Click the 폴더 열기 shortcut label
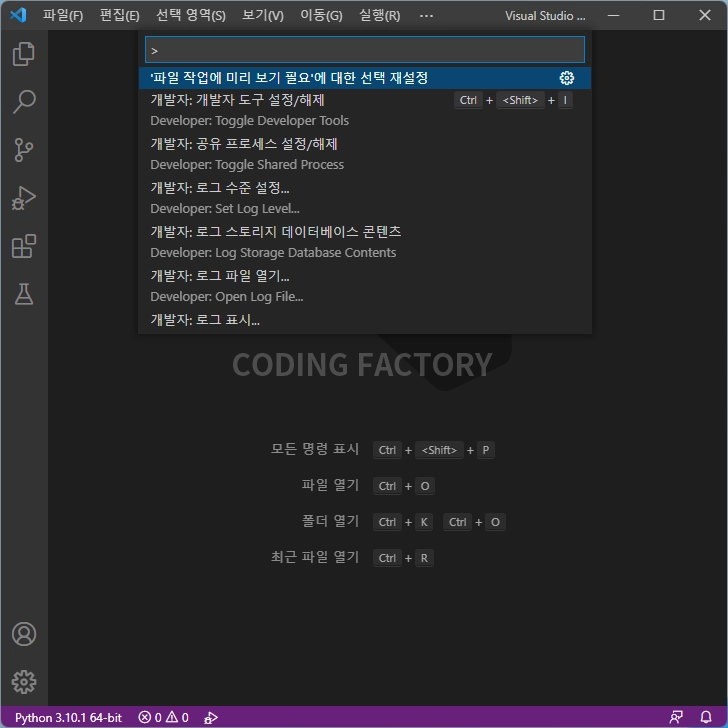 330,521
